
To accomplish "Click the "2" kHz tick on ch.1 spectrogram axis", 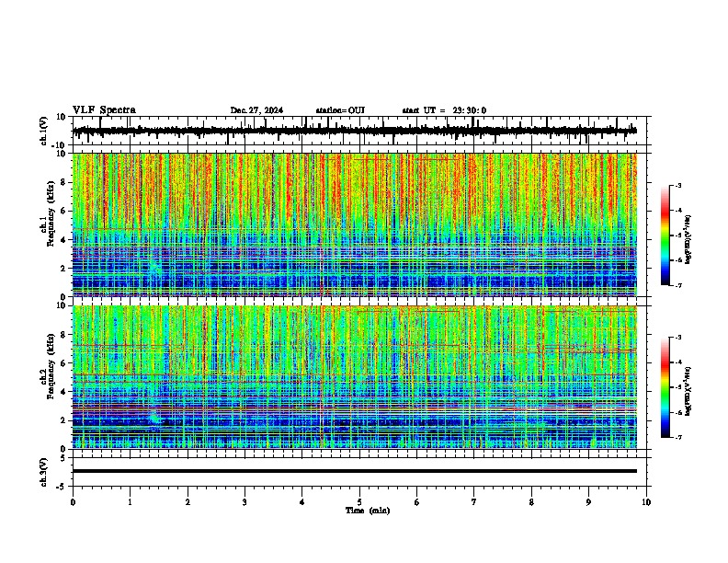I will [x=63, y=268].
